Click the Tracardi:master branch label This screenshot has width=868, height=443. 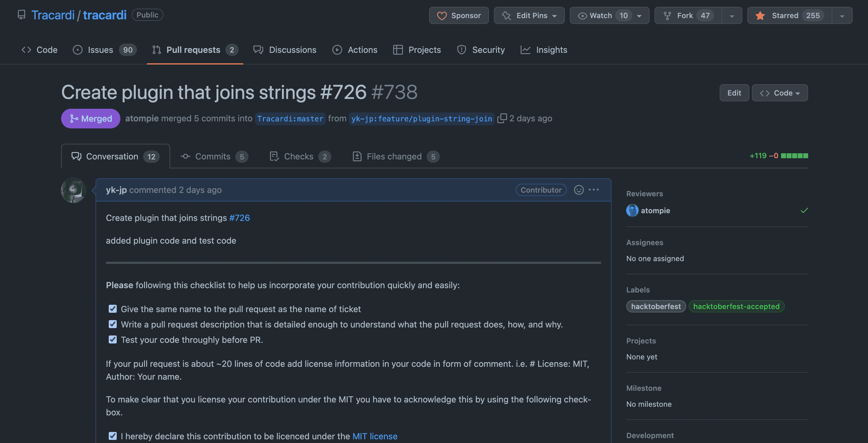(290, 119)
